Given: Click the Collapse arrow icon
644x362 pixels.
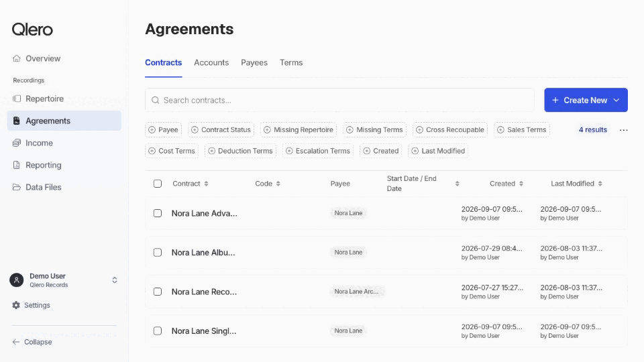Looking at the screenshot, I should click(15, 342).
